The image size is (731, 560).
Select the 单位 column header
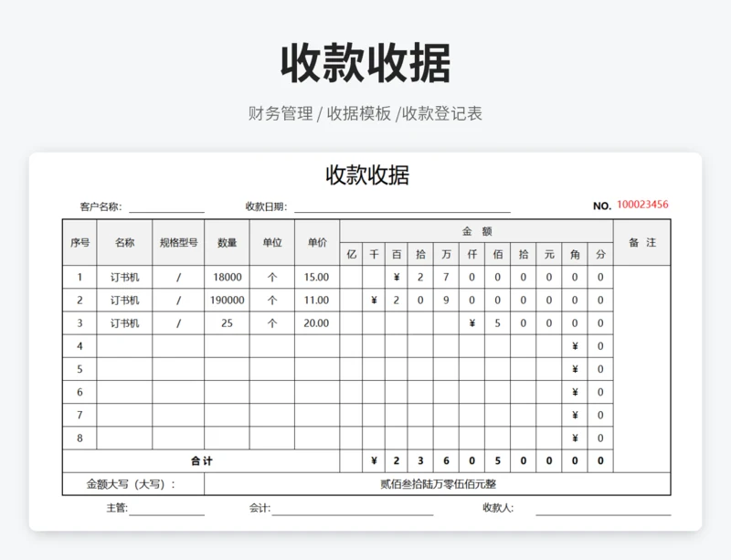(x=272, y=242)
